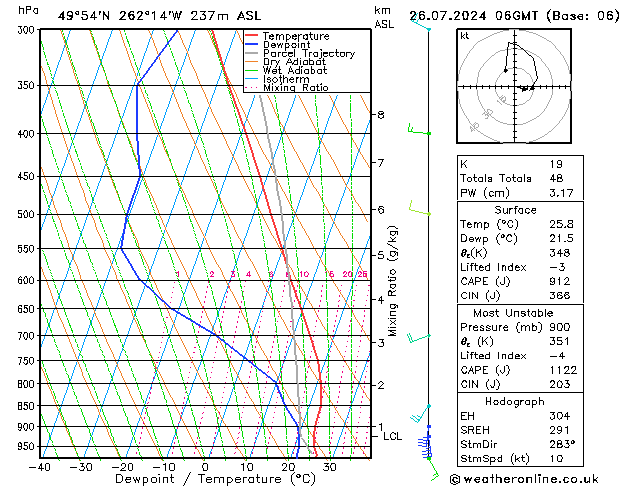Click the "Mixing Ratio" legend label
629x486 pixels.
click(x=296, y=87)
